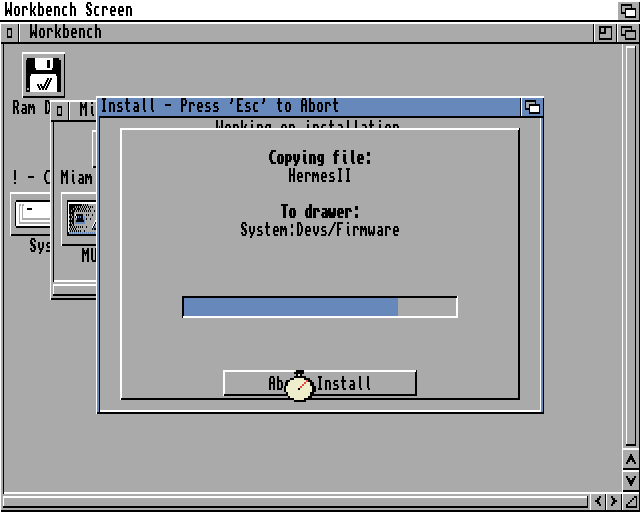Click the Workbench vertical scrollbar

631,245
